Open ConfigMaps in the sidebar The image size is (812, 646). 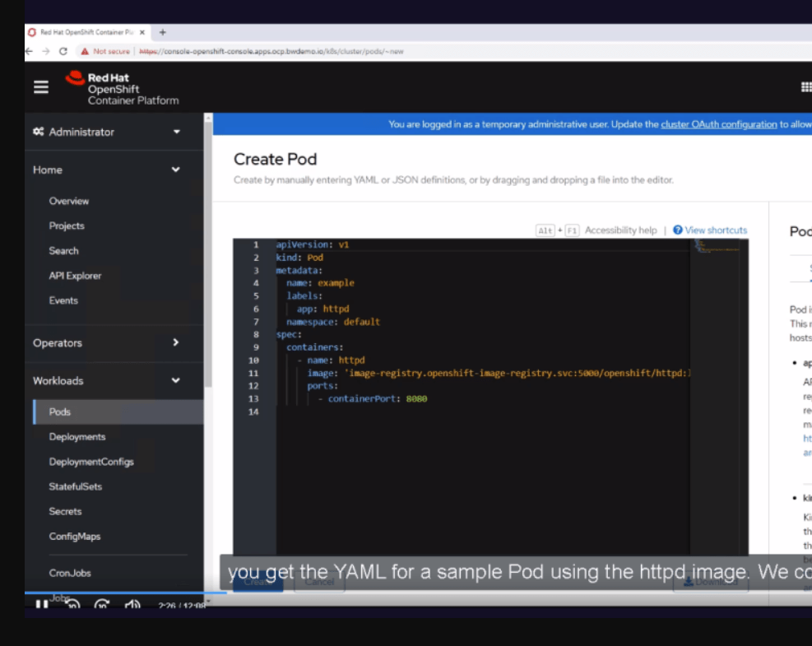[75, 537]
